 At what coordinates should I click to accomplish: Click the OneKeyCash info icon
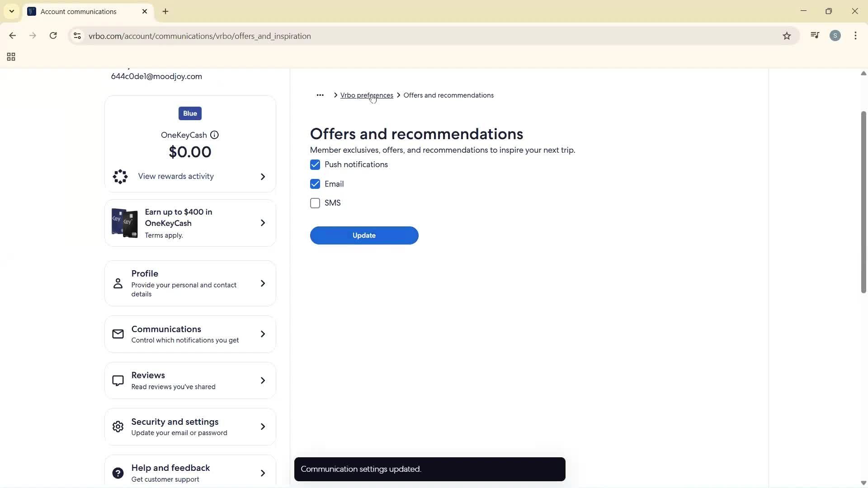point(214,135)
